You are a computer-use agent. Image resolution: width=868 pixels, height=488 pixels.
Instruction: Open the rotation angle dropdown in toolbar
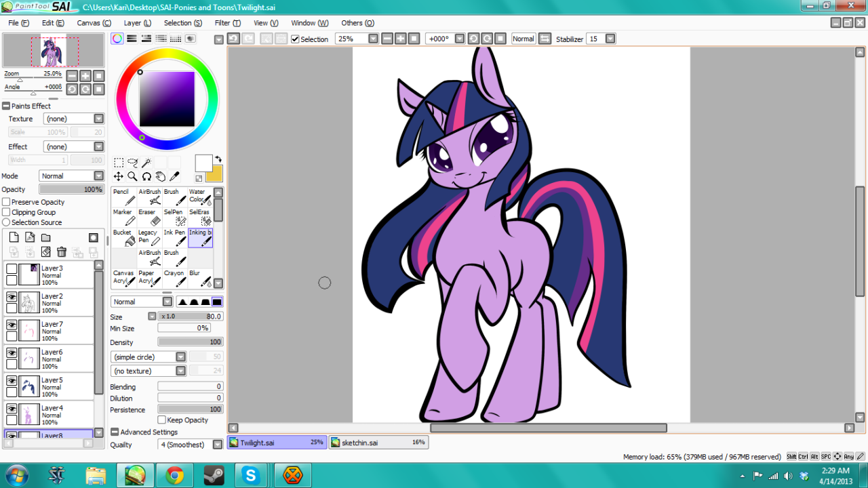(460, 39)
